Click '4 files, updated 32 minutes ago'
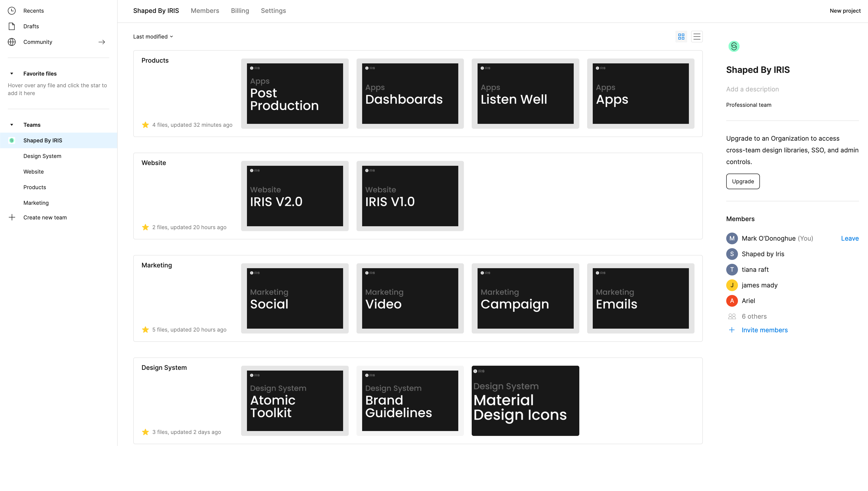 coord(192,125)
